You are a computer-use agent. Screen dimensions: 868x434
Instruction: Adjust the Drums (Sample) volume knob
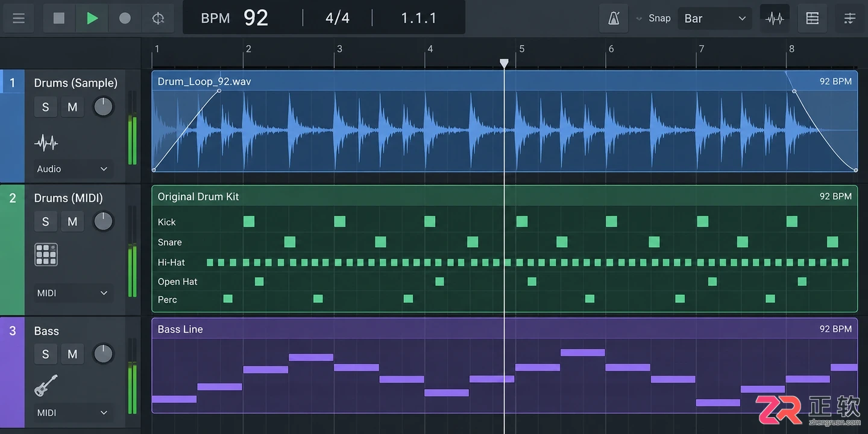pos(103,107)
